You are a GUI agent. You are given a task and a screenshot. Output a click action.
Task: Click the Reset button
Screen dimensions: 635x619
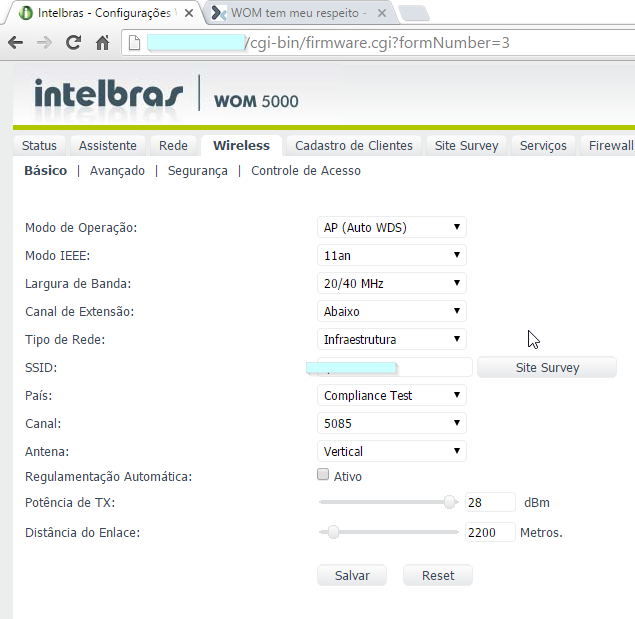pyautogui.click(x=438, y=575)
